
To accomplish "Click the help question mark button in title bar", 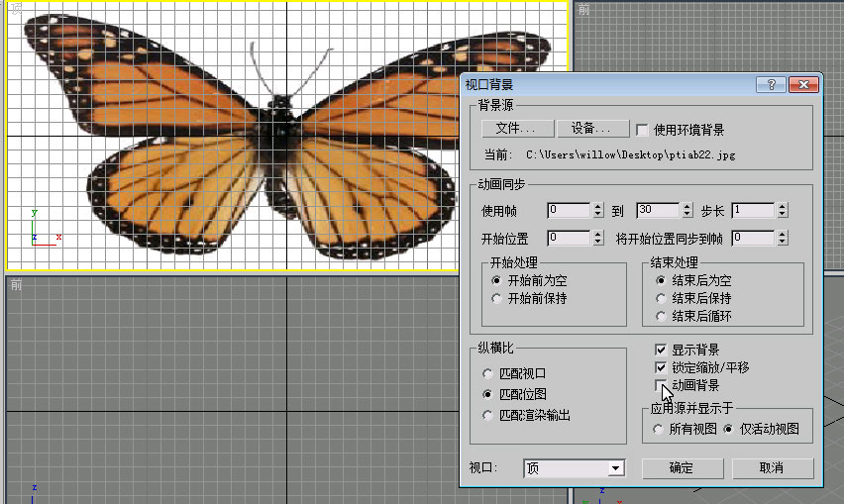I will (771, 85).
